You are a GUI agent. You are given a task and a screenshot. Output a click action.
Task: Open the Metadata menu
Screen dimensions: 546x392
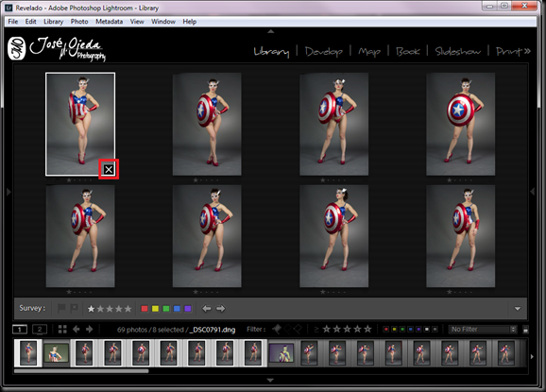[x=109, y=22]
